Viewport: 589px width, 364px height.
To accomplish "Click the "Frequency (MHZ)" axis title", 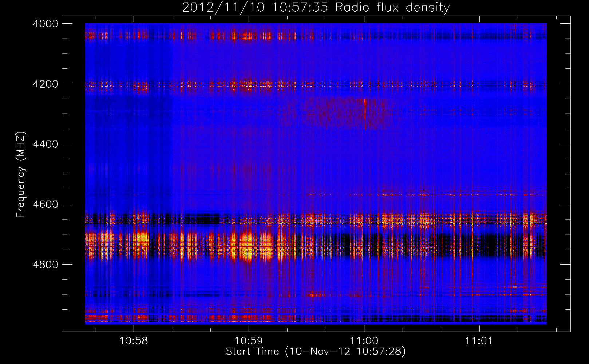I will pyautogui.click(x=21, y=175).
